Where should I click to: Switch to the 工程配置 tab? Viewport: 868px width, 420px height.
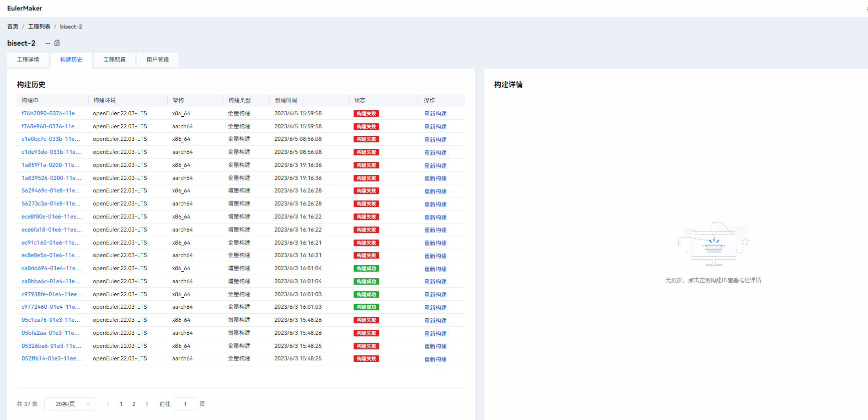pos(114,60)
